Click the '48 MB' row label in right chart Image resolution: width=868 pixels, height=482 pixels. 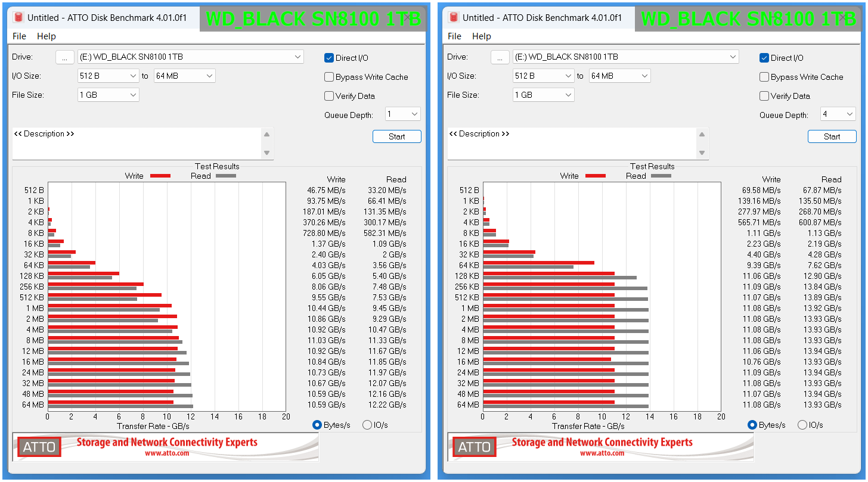(x=468, y=394)
